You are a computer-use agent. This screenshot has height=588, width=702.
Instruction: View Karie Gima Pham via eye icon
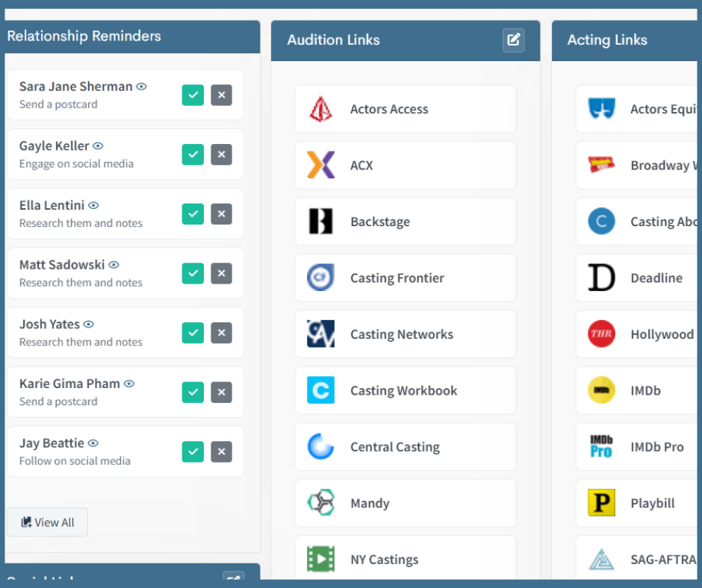pyautogui.click(x=129, y=384)
